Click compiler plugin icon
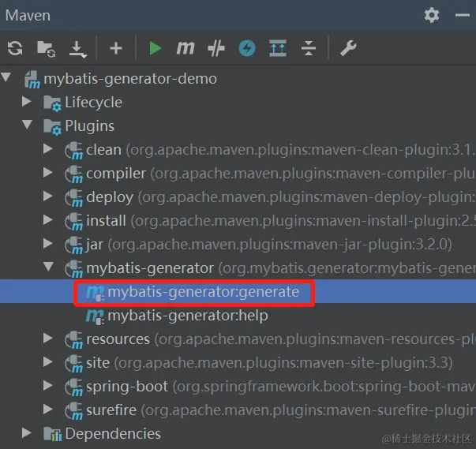 click(73, 174)
